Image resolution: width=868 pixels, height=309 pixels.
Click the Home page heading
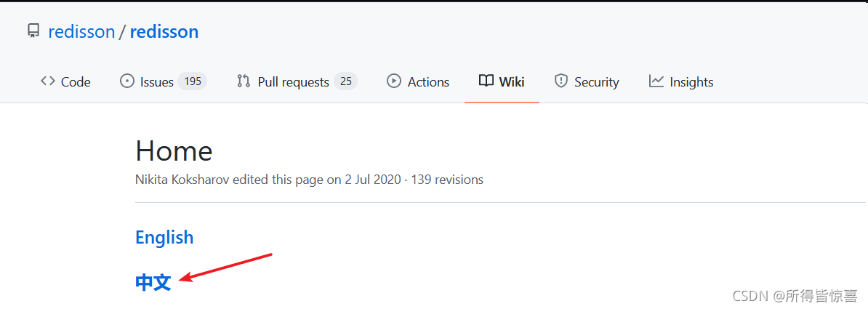174,150
